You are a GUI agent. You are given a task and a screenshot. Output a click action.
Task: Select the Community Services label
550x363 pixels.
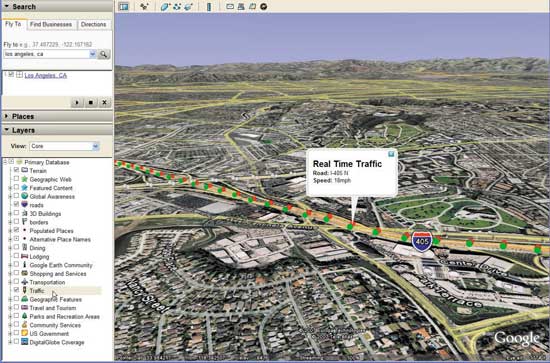point(55,325)
